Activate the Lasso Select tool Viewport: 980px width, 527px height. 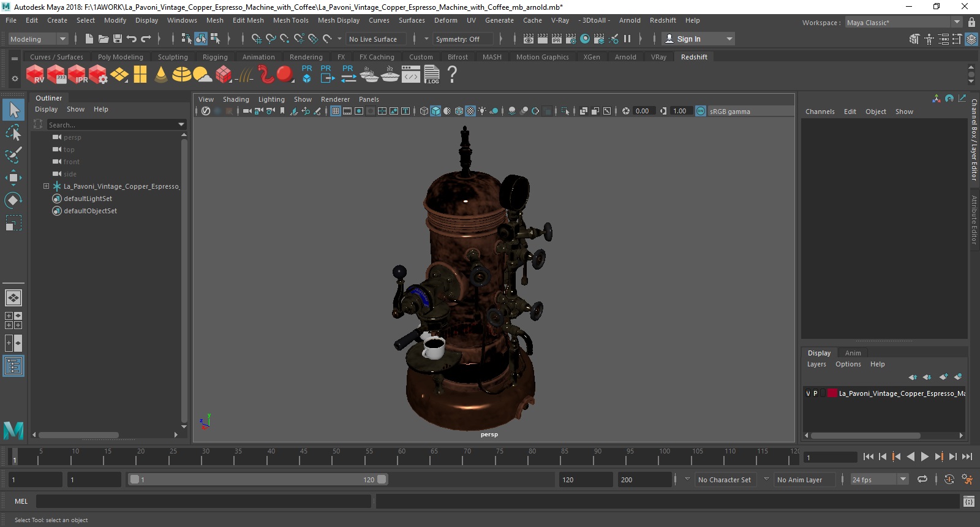coord(13,132)
